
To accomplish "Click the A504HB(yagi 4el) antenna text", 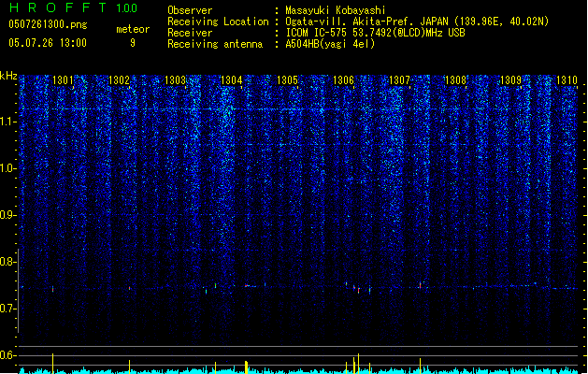I will pyautogui.click(x=330, y=44).
